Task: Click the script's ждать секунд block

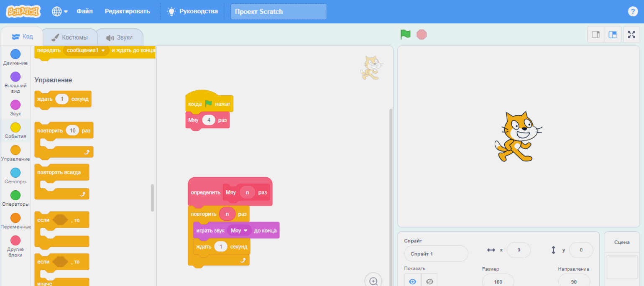Action: tap(222, 247)
